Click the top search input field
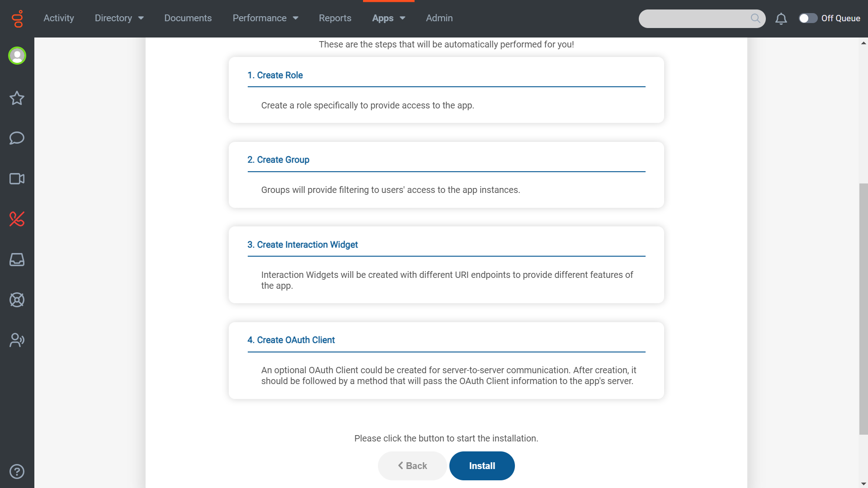The image size is (868, 488). tap(702, 19)
